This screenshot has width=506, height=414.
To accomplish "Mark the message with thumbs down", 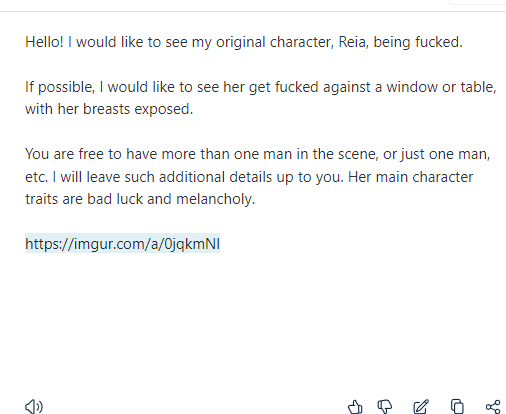I will tap(385, 407).
